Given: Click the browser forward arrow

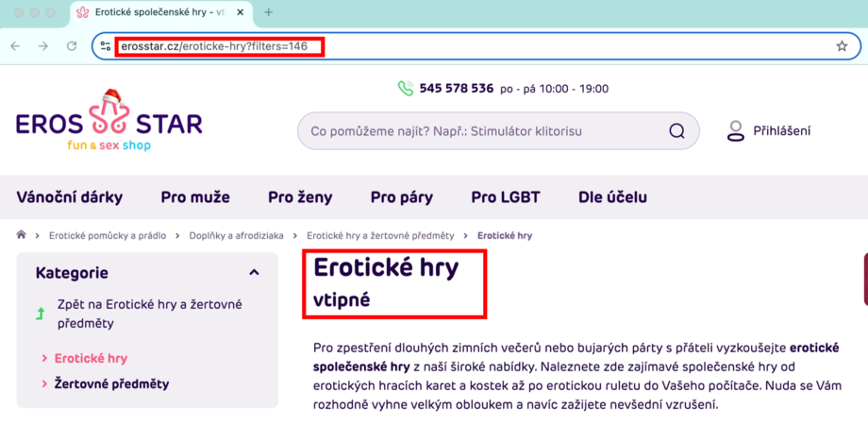Looking at the screenshot, I should tap(43, 45).
